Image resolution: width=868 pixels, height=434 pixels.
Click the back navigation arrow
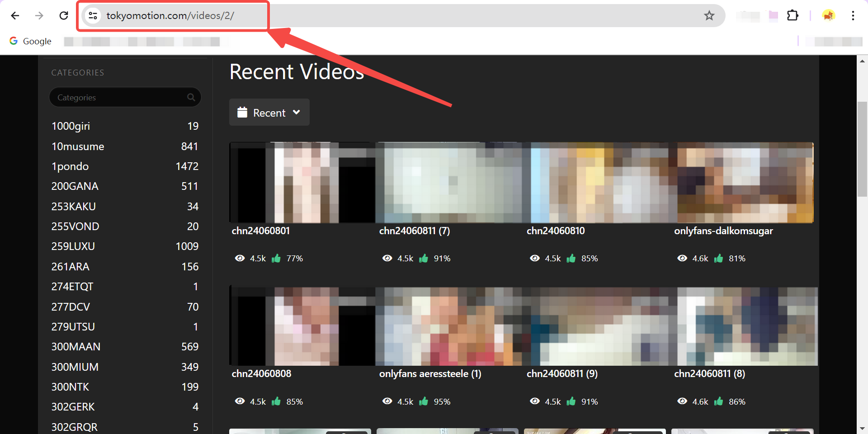(x=15, y=15)
